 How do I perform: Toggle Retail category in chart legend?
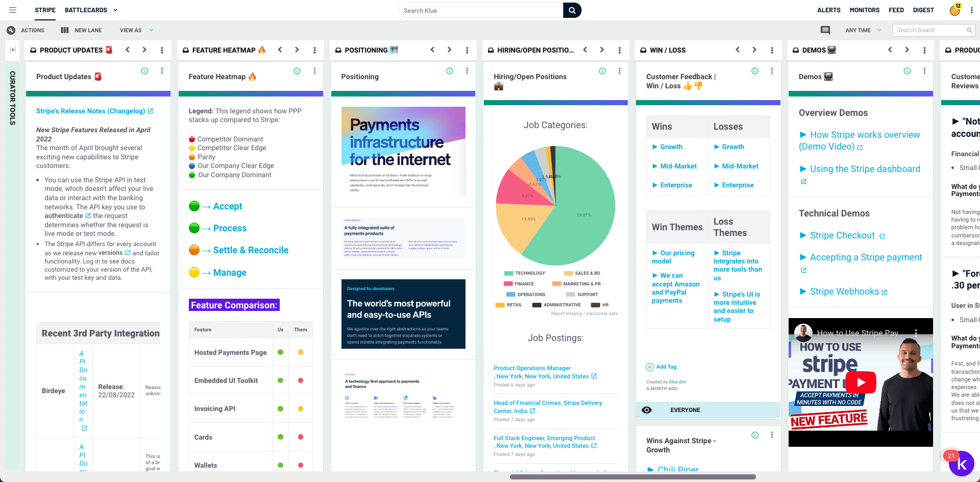pos(509,305)
